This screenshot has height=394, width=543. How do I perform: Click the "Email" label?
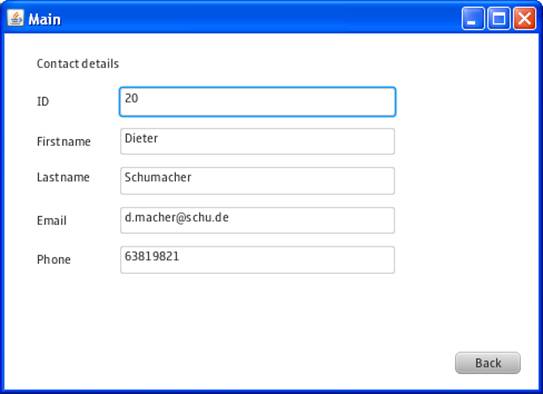pos(52,221)
